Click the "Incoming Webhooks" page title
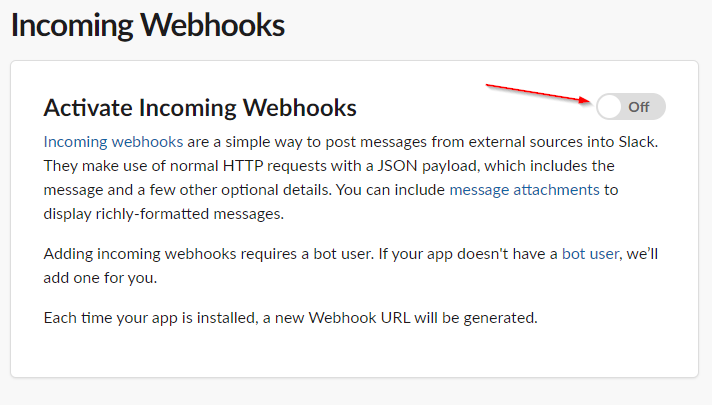 148,25
